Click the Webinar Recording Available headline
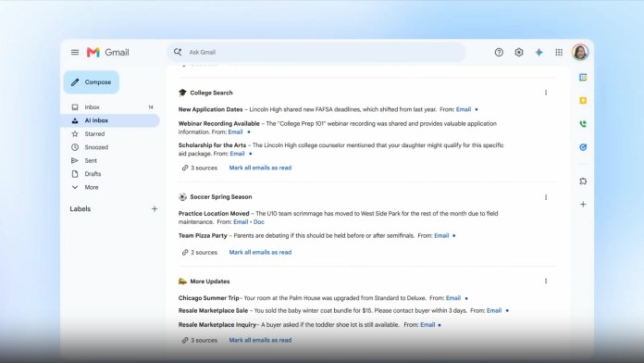The image size is (644, 363). [x=219, y=123]
